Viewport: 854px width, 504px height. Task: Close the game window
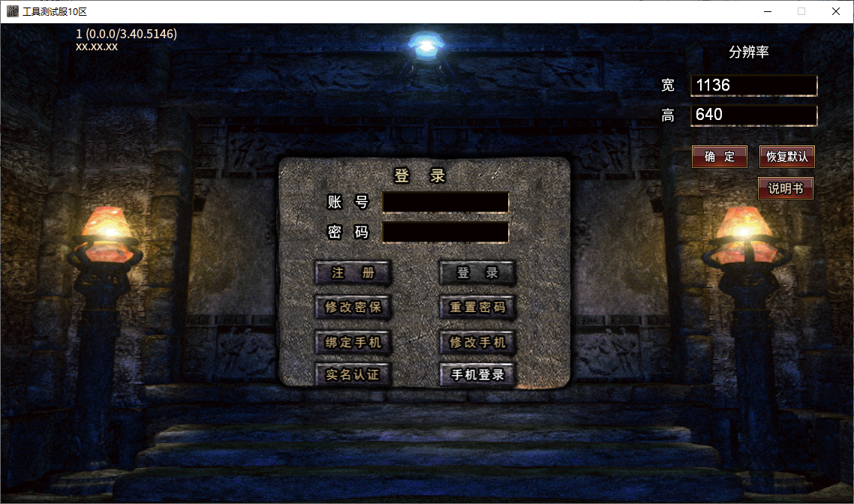[x=836, y=11]
